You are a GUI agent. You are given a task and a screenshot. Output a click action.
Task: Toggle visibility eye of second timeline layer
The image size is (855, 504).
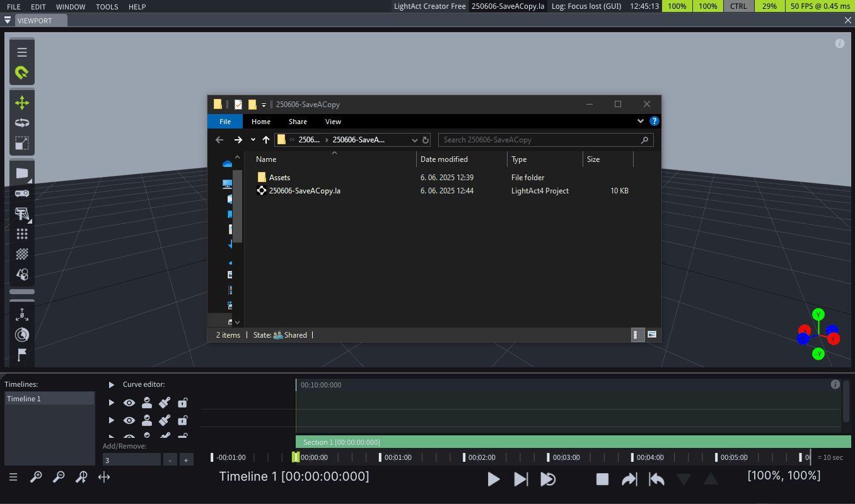click(x=129, y=420)
